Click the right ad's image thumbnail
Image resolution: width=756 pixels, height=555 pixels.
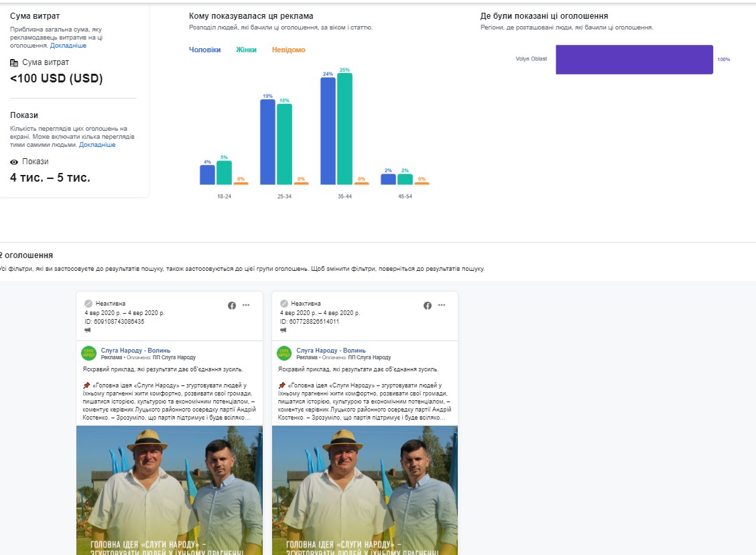tap(365, 489)
